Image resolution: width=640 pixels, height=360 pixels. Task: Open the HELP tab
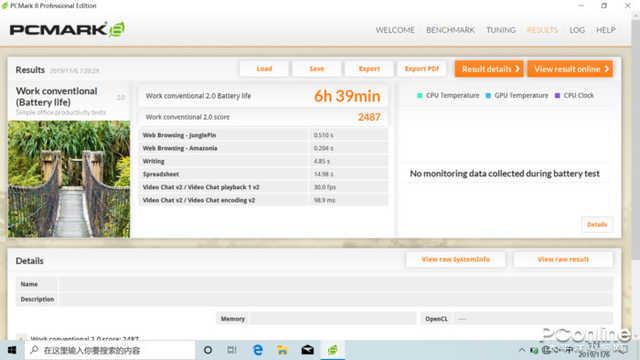[x=606, y=30]
